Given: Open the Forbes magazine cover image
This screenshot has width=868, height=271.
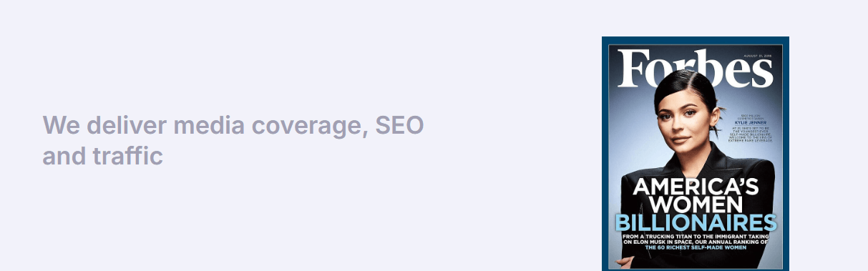Looking at the screenshot, I should [696, 154].
